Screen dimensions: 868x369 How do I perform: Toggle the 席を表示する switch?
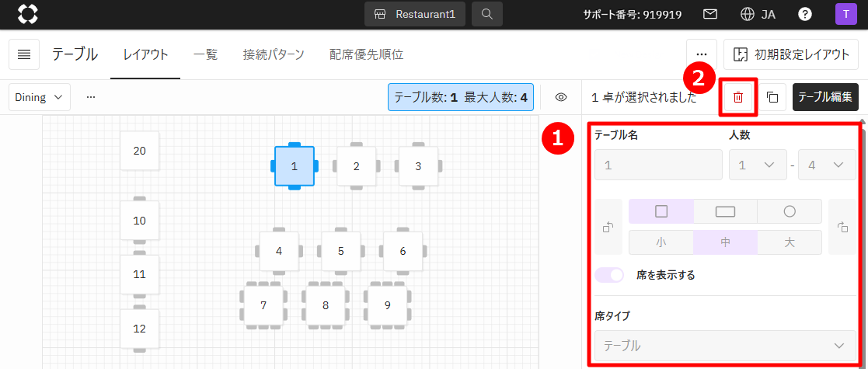[x=610, y=275]
